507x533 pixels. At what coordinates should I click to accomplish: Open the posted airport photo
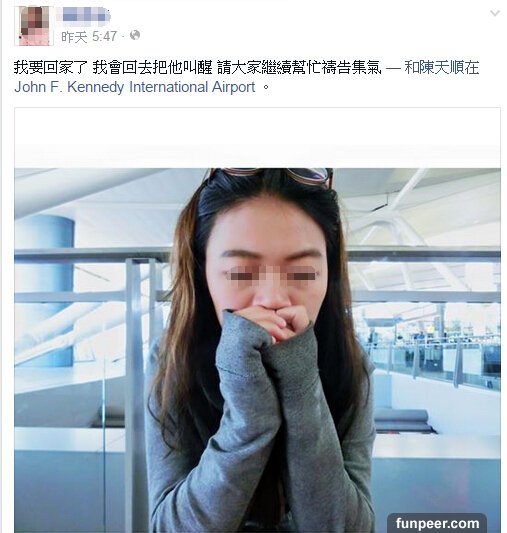(257, 350)
